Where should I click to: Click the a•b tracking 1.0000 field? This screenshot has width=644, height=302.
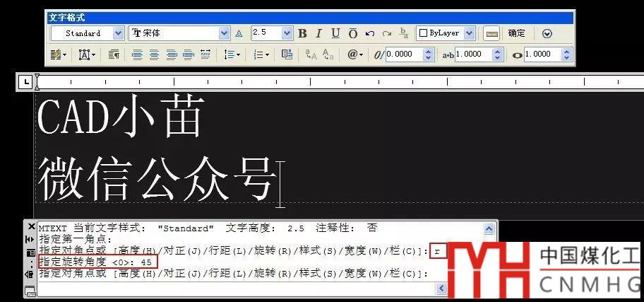(x=472, y=54)
